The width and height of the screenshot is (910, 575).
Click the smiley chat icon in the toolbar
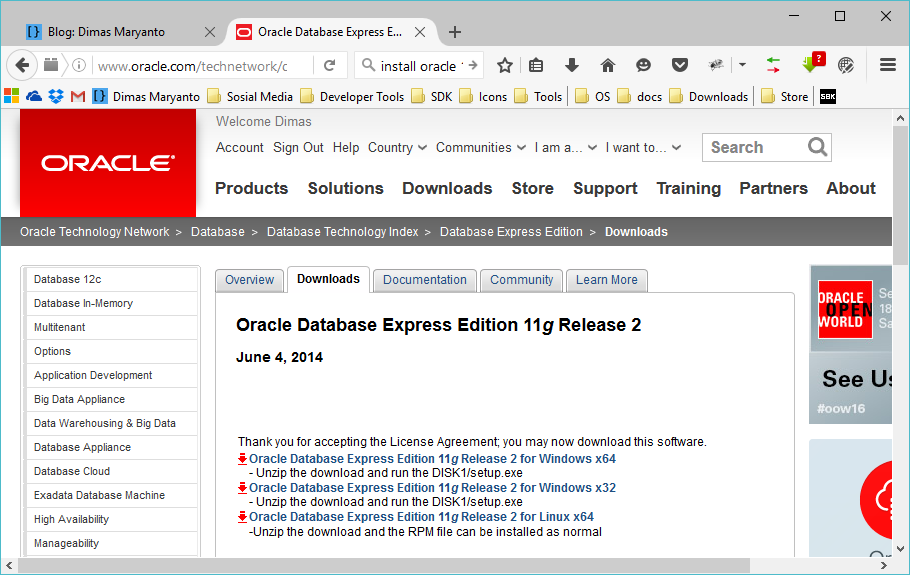643,66
